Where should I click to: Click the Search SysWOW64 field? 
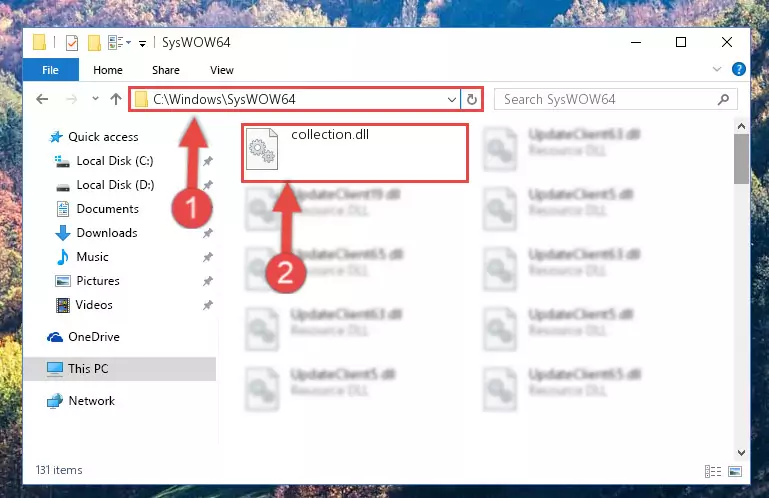(615, 100)
